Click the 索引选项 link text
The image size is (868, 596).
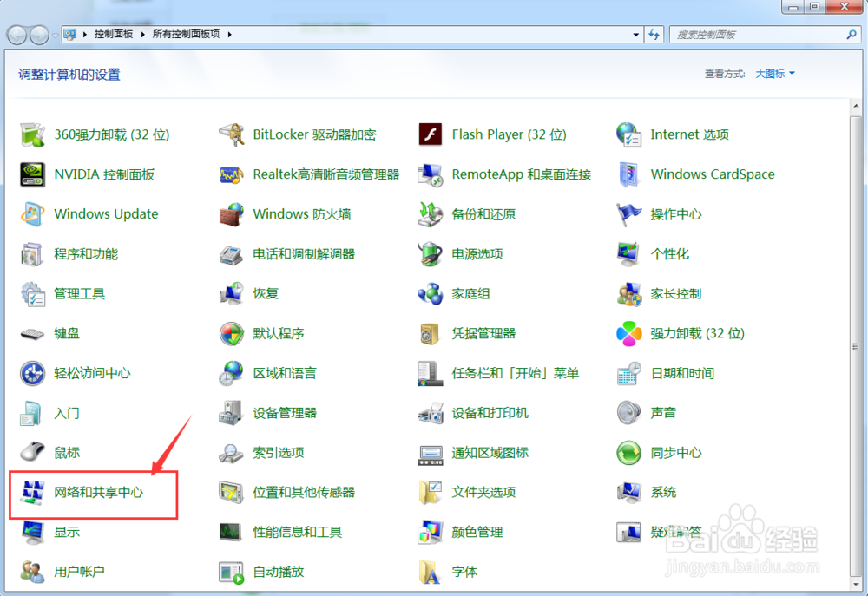tap(279, 453)
